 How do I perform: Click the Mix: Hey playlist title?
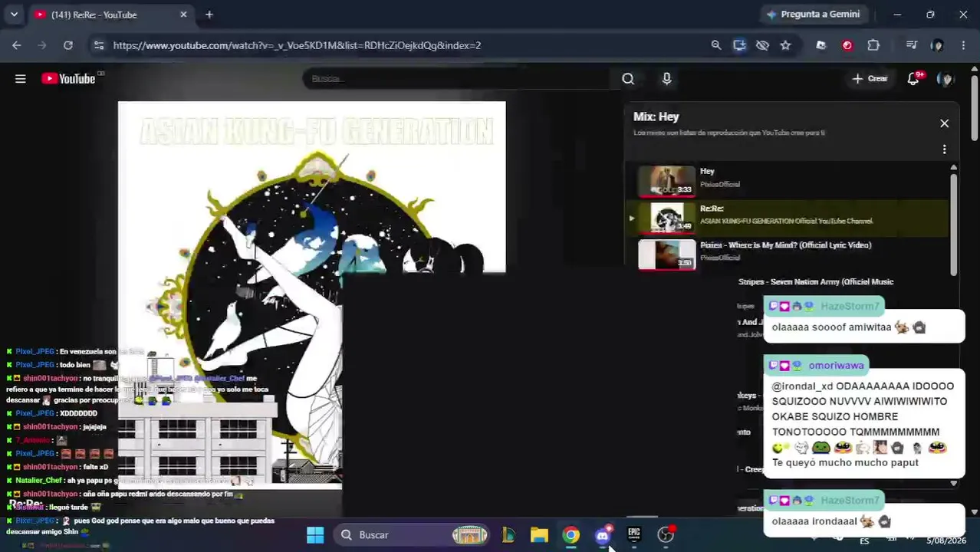coord(656,117)
